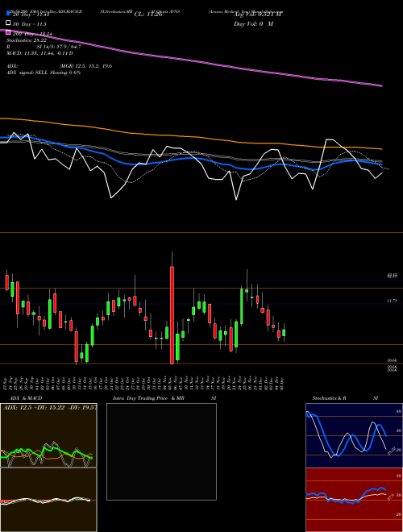Screen dimensions: 403x532
Task: Click the blue 20 Day legend swatch
Action: point(8,13)
